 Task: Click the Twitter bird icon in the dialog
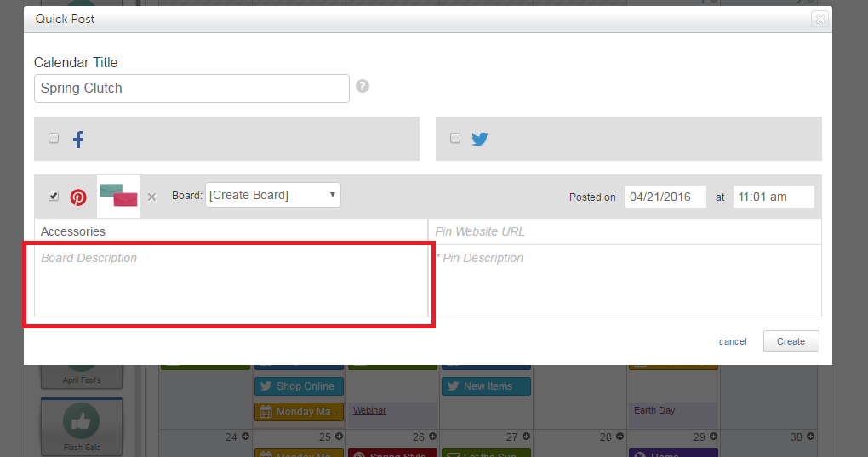(480, 139)
